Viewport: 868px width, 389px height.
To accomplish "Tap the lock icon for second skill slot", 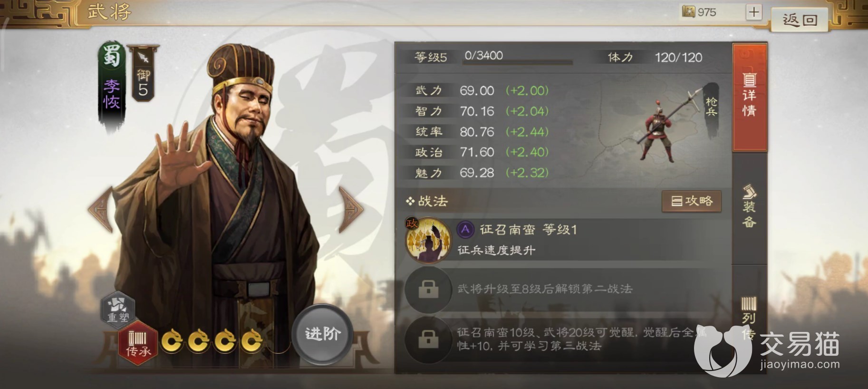I will point(428,289).
